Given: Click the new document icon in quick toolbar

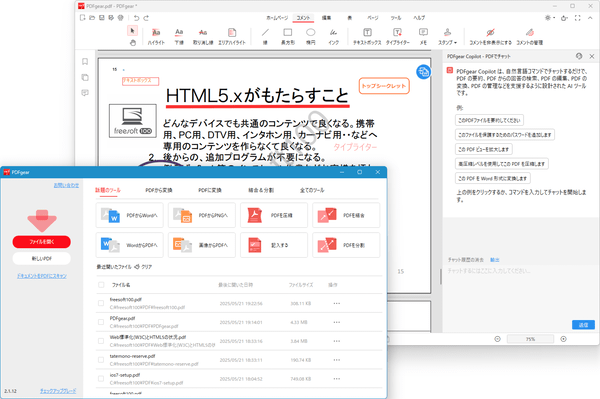Looking at the screenshot, I should (82, 18).
